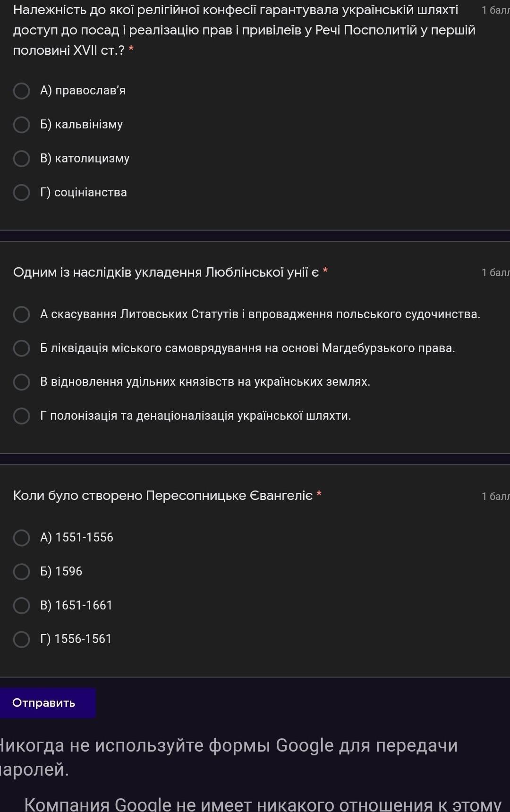Choose the year option Б) 1596

21,572
